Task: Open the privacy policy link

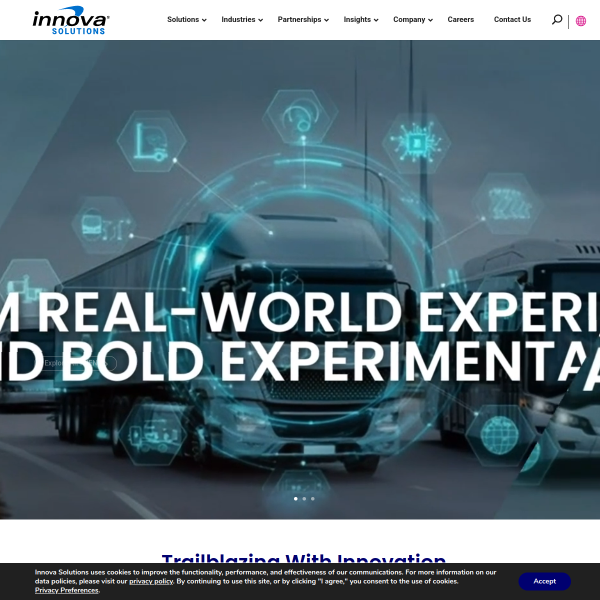Action: 151,581
